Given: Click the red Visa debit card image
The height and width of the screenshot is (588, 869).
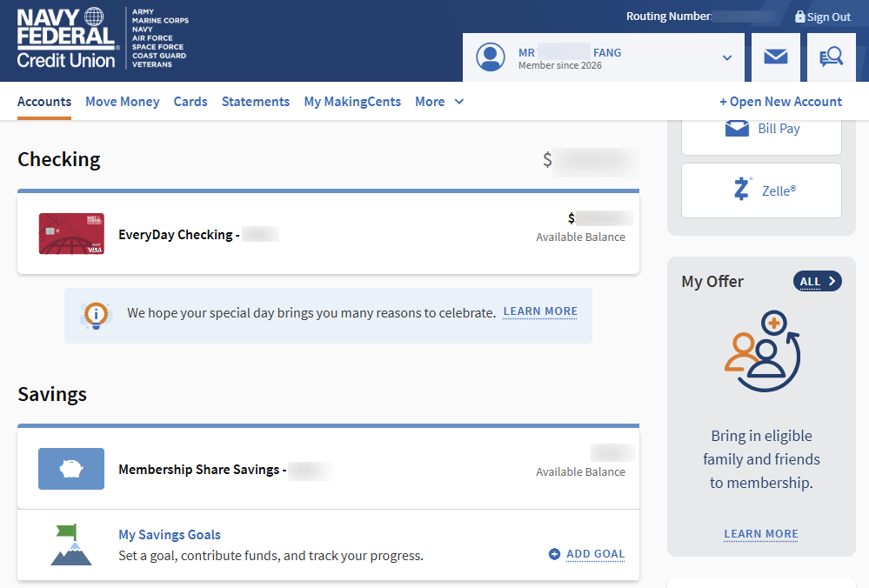Looking at the screenshot, I should (x=71, y=234).
